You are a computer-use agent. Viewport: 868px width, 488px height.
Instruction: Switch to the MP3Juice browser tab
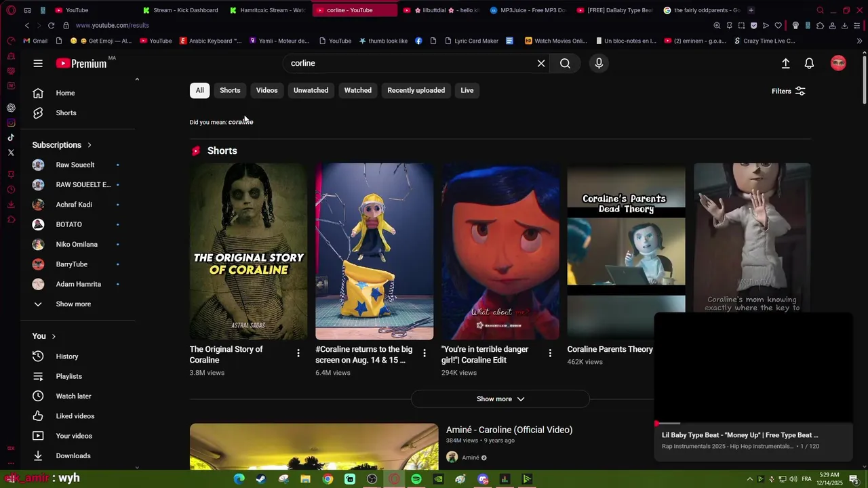coord(528,10)
